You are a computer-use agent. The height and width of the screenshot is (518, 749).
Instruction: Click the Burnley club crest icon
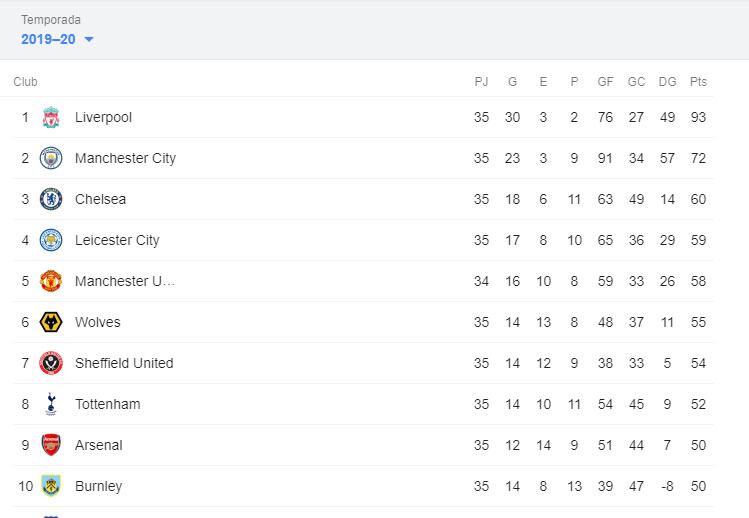point(51,486)
